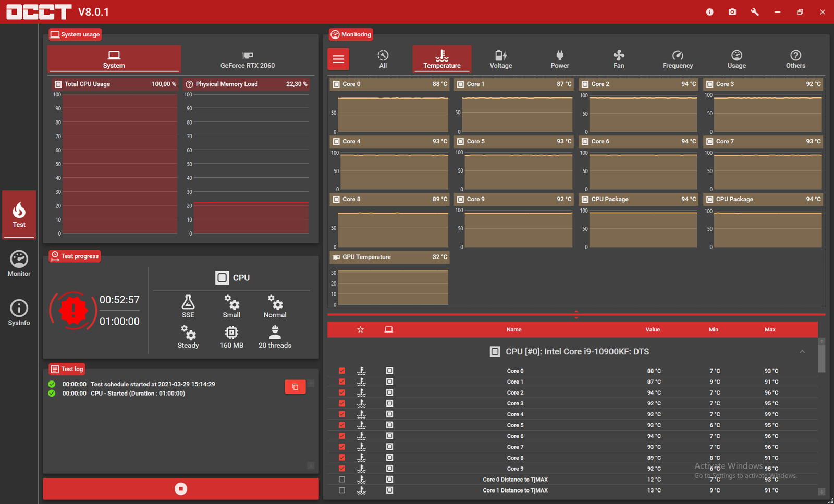
Task: Check the Core 1 Distance to TjMAX checkbox
Action: coord(342,490)
